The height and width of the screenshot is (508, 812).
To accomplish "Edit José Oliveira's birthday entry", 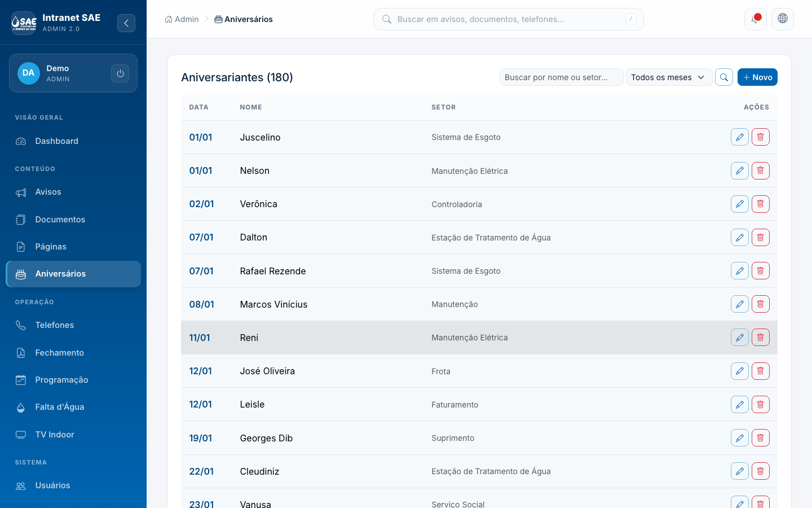I will pos(740,371).
